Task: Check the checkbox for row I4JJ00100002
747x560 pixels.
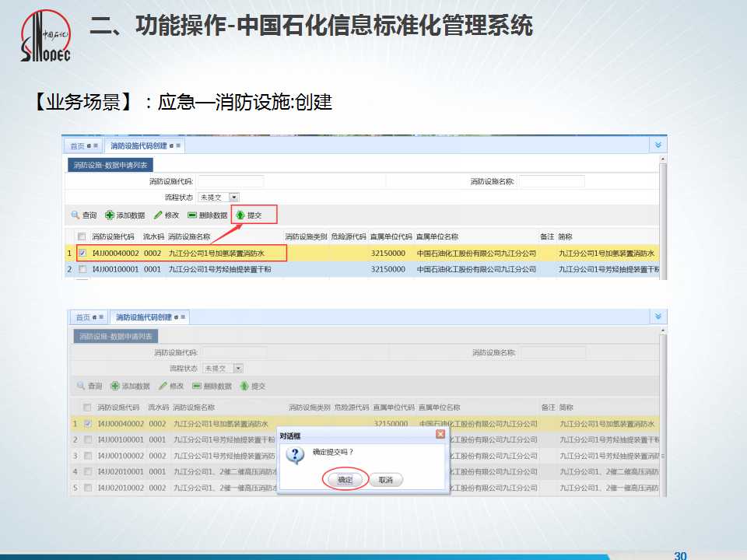Action: tap(88, 456)
